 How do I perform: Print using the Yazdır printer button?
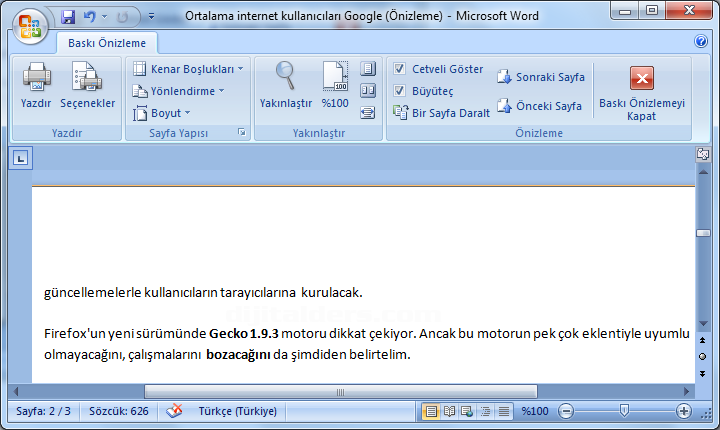pyautogui.click(x=36, y=85)
